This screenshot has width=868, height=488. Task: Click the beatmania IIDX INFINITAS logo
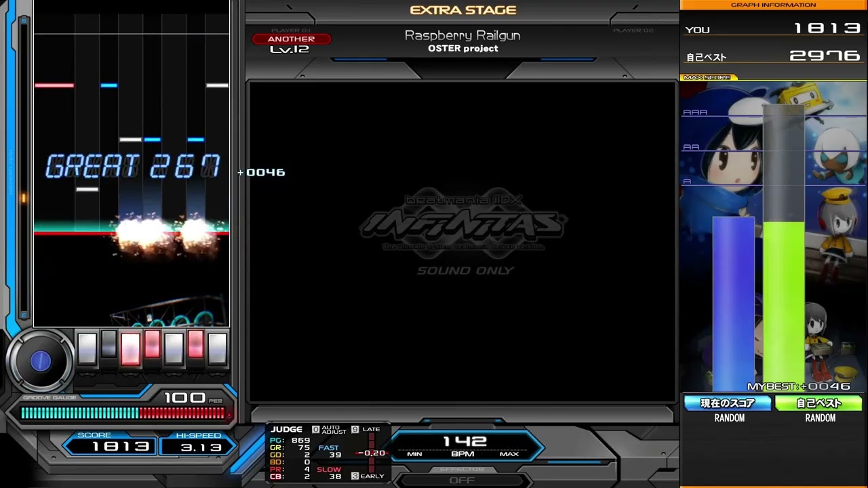coord(464,223)
